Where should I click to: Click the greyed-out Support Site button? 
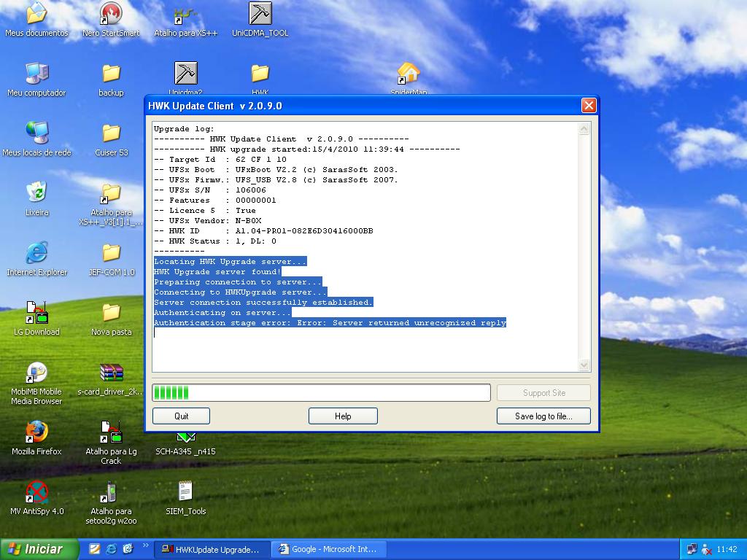tap(543, 393)
